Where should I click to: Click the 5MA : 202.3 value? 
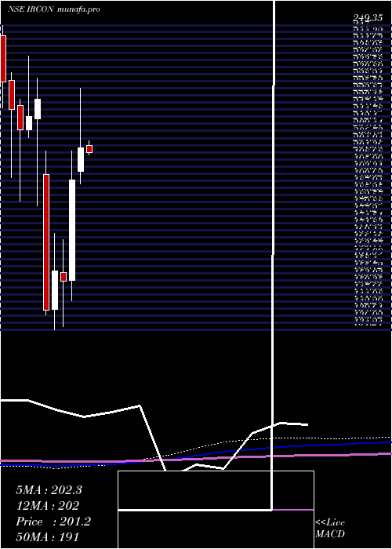[49, 490]
